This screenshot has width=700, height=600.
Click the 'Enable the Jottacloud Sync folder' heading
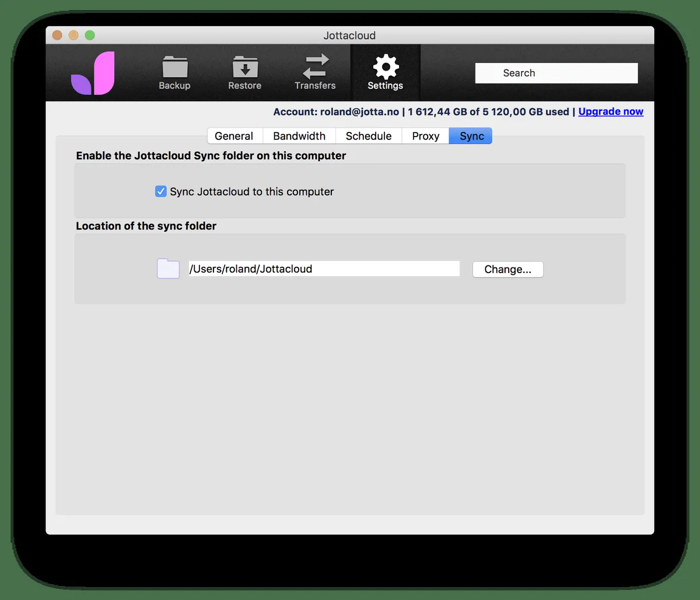(211, 156)
